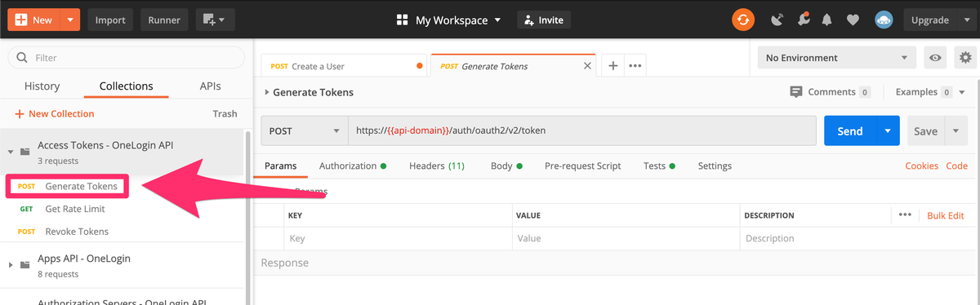Click the environment quick look eye icon
Screen dimensions: 980x305
pos(936,58)
